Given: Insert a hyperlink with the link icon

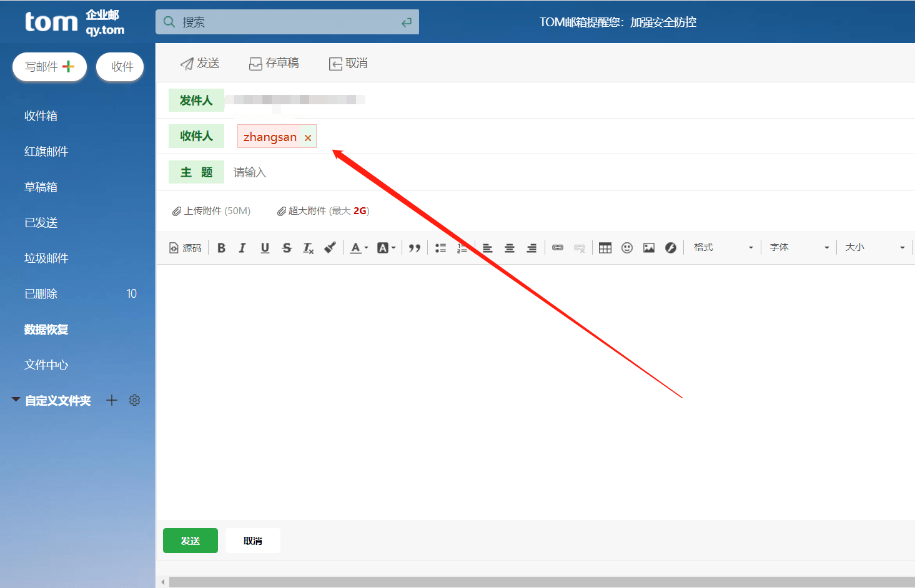Looking at the screenshot, I should coord(557,247).
